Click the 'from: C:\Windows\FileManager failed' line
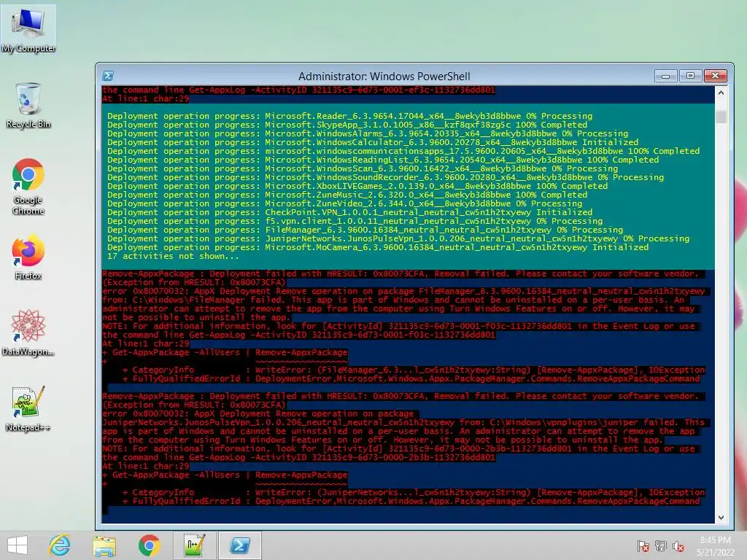The width and height of the screenshot is (747, 560). (x=393, y=300)
